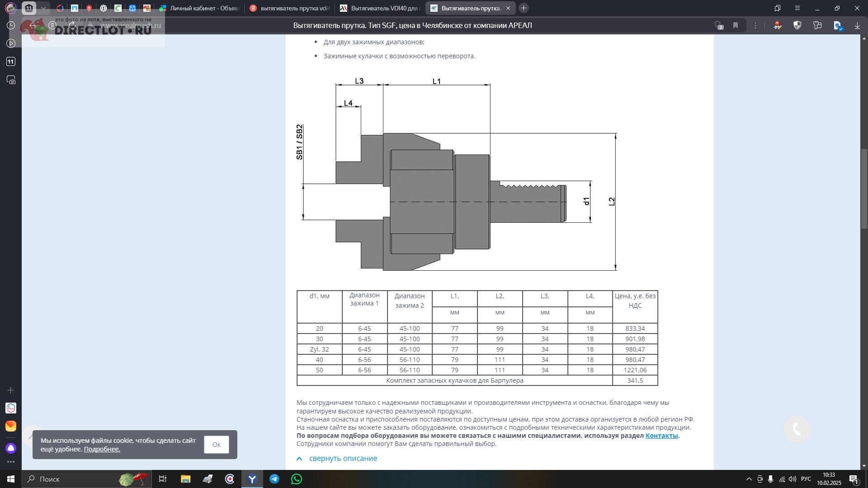This screenshot has height=488, width=868.
Task: Open the video play icon in sidebar
Action: pos(11,43)
